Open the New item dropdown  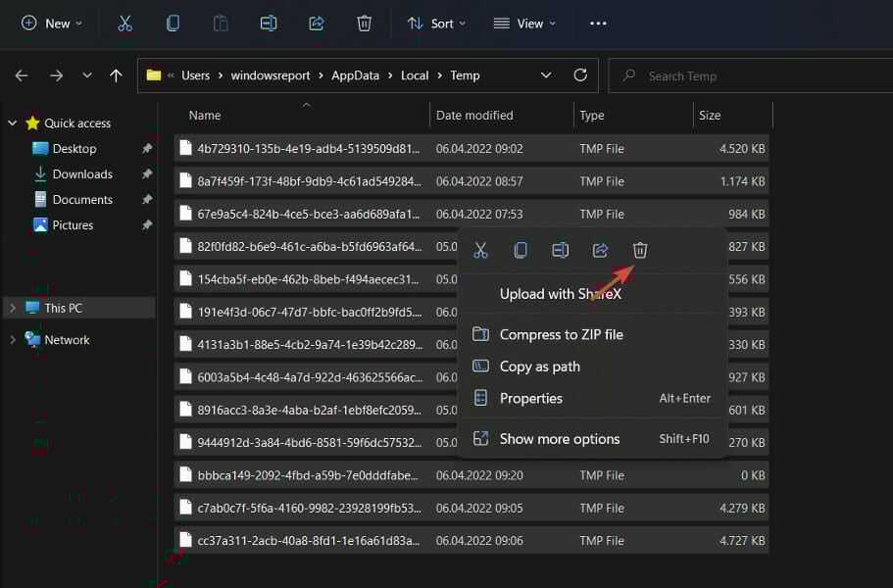(52, 24)
